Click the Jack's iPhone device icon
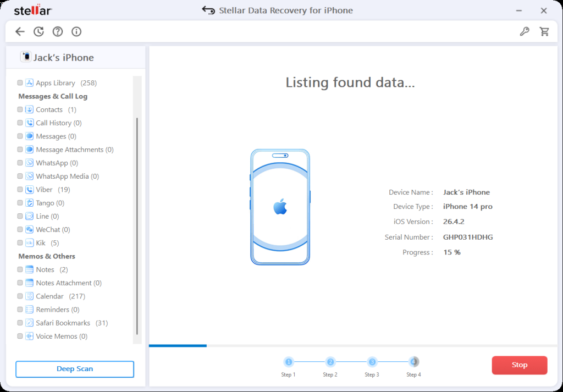 click(x=25, y=57)
